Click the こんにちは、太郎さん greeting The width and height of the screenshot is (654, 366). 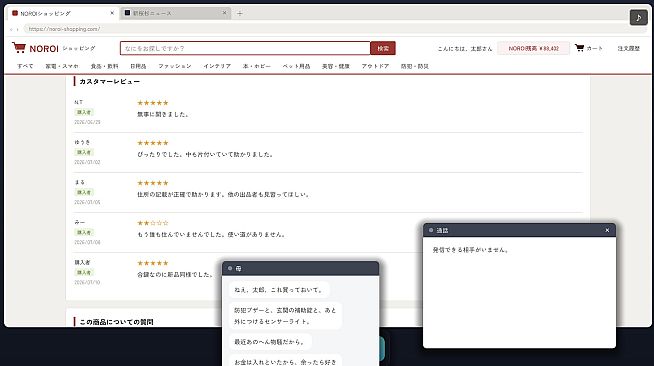coord(465,48)
